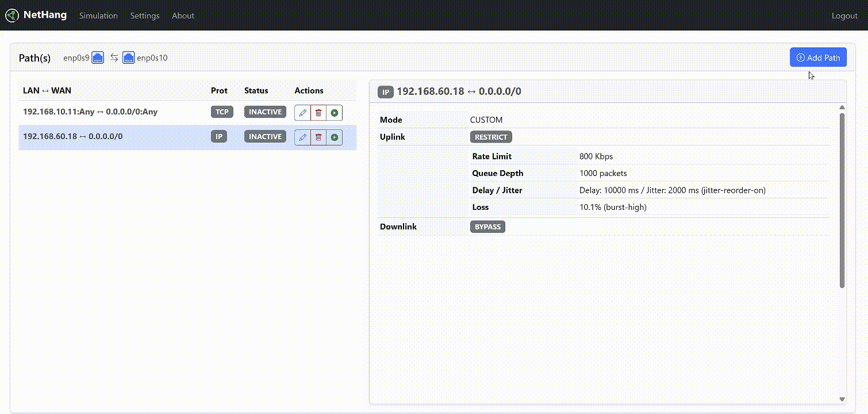
Task: Click detail panel scrollbar up arrow
Action: [x=842, y=108]
